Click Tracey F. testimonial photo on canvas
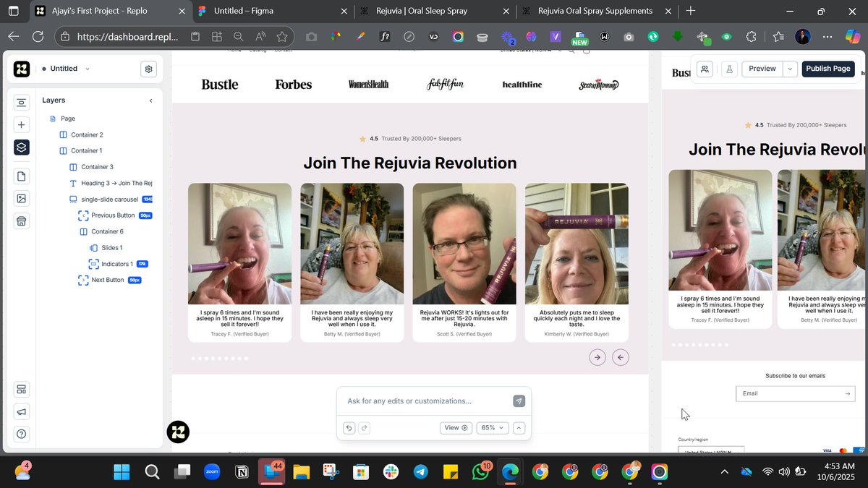The width and height of the screenshot is (868, 488). pyautogui.click(x=239, y=244)
